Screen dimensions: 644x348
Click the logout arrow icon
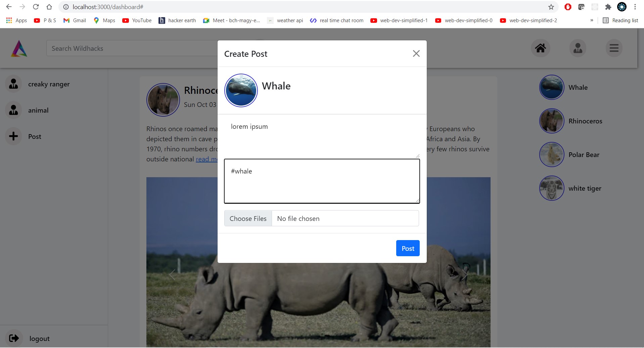(14, 338)
